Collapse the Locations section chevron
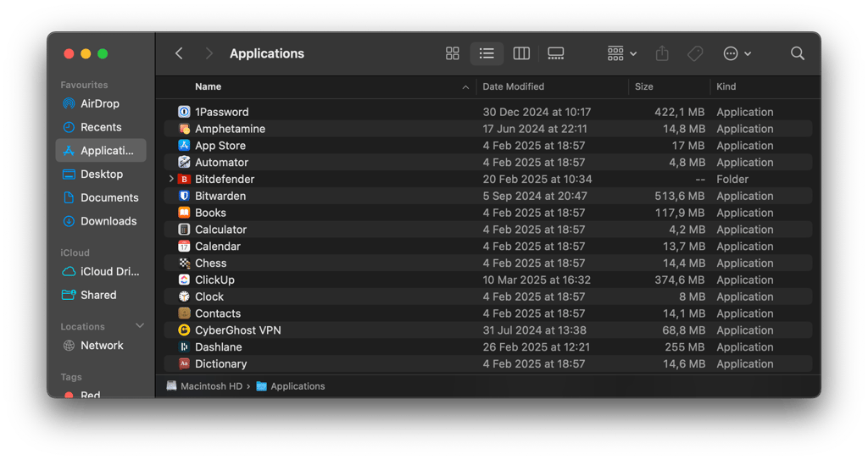This screenshot has height=460, width=868. 140,326
